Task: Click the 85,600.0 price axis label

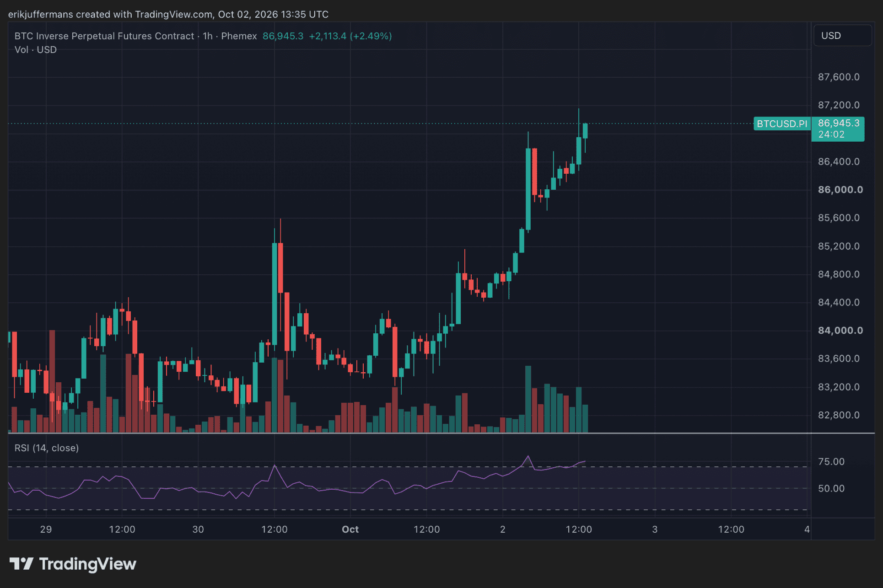Action: point(839,218)
